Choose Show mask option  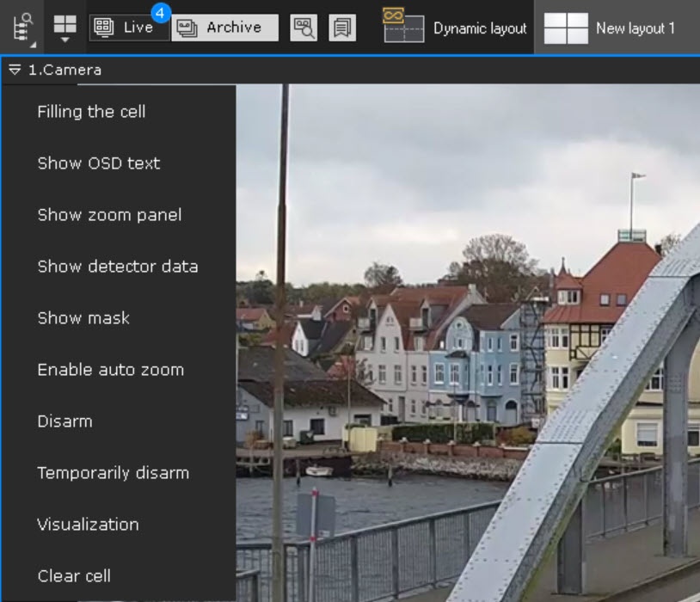tap(120, 318)
